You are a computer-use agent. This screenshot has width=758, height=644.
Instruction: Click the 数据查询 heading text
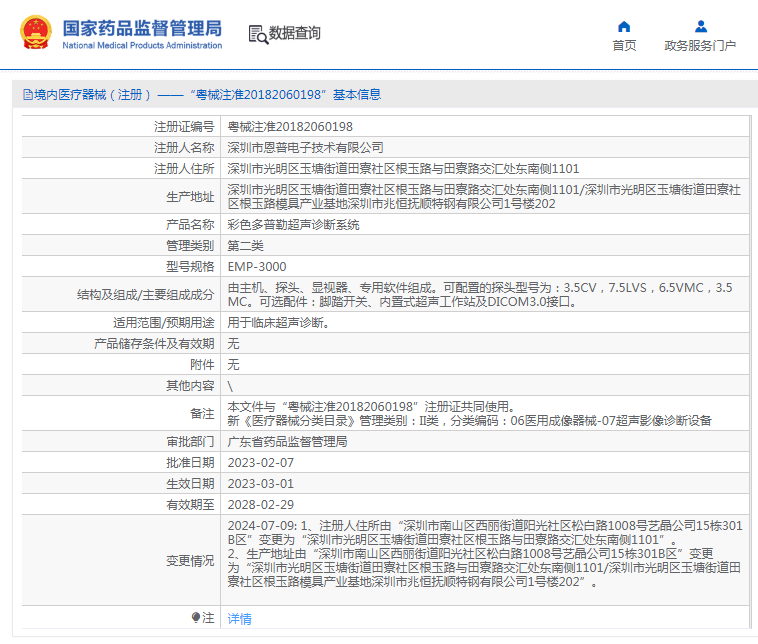coord(295,34)
